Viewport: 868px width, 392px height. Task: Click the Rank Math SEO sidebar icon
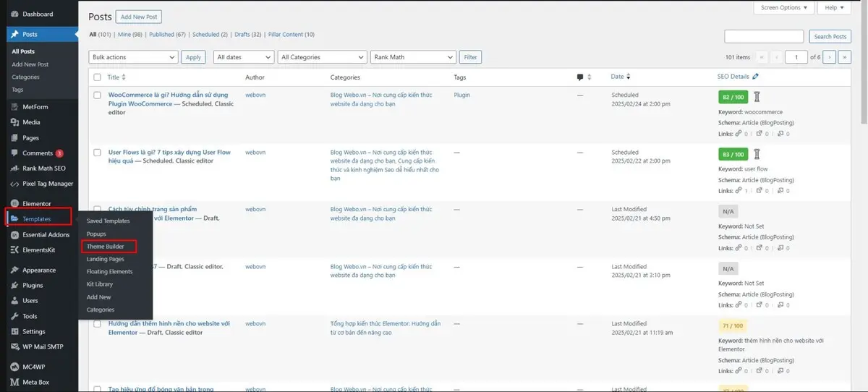coord(14,169)
